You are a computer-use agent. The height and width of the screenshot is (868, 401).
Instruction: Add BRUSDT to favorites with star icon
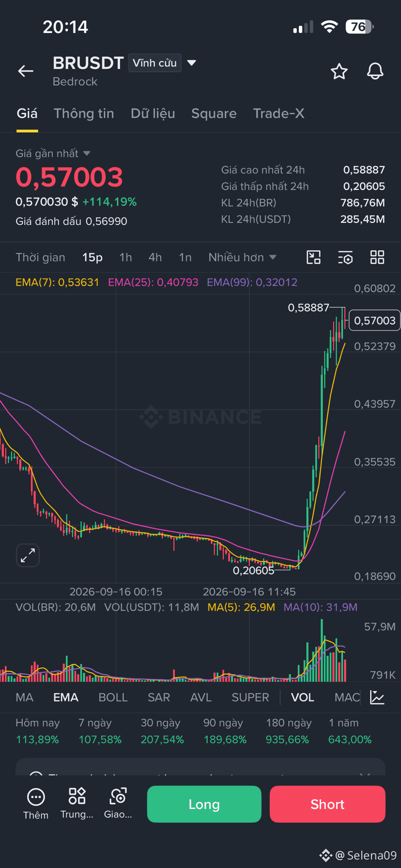coord(339,71)
